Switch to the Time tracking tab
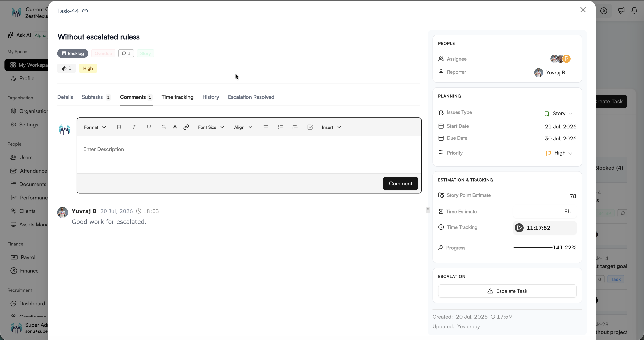644x340 pixels. coord(178,97)
